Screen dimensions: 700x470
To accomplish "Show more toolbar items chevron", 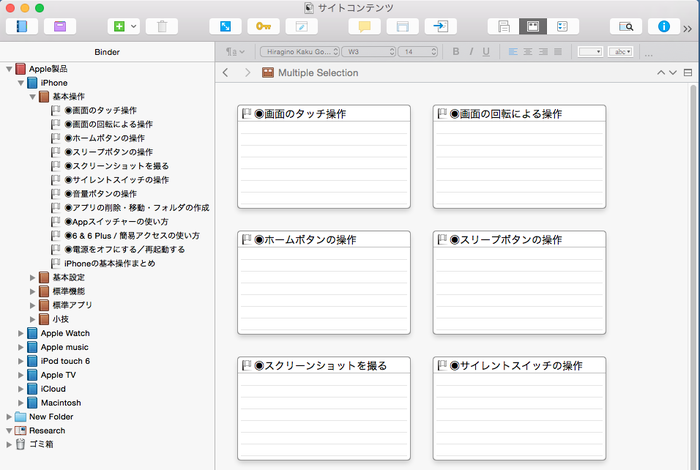I will click(688, 29).
